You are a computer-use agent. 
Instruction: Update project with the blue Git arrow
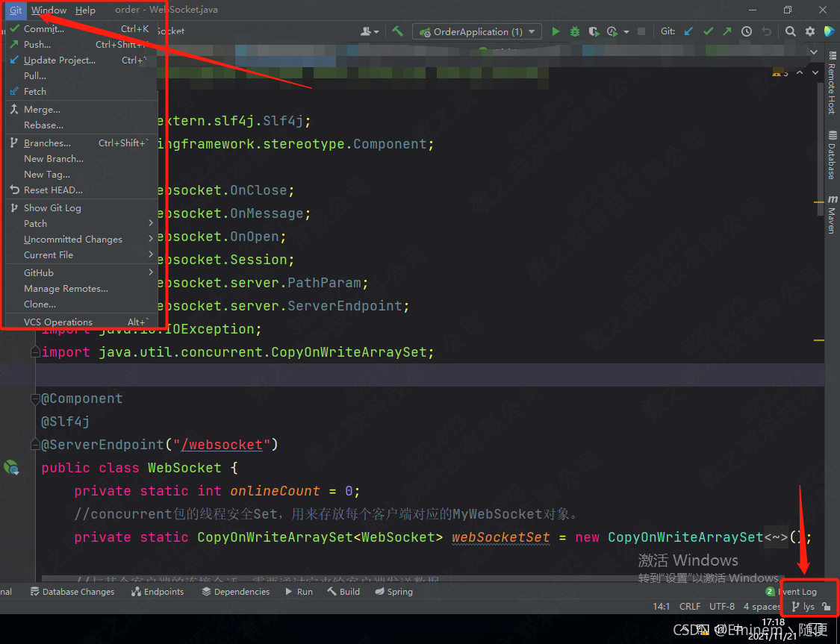(689, 31)
